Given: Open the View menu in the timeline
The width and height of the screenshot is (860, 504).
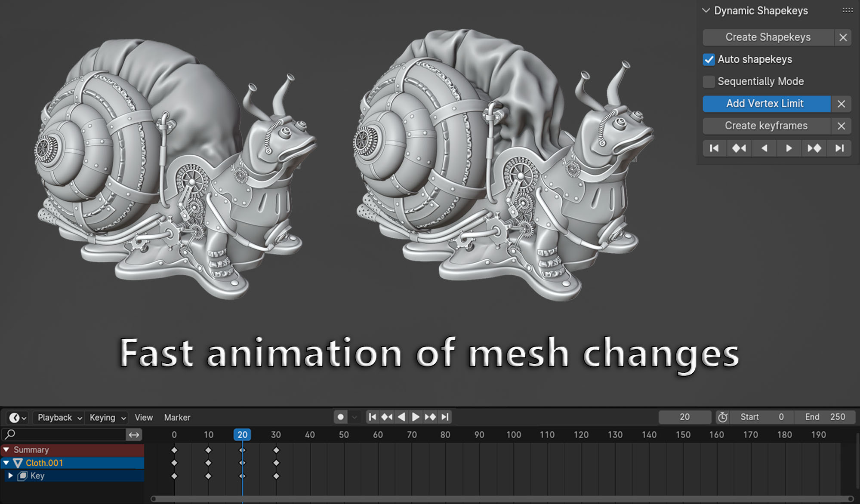Looking at the screenshot, I should coord(143,417).
